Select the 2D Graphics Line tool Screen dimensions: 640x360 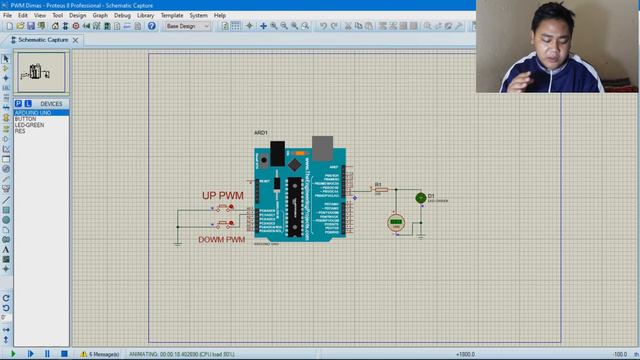point(6,200)
